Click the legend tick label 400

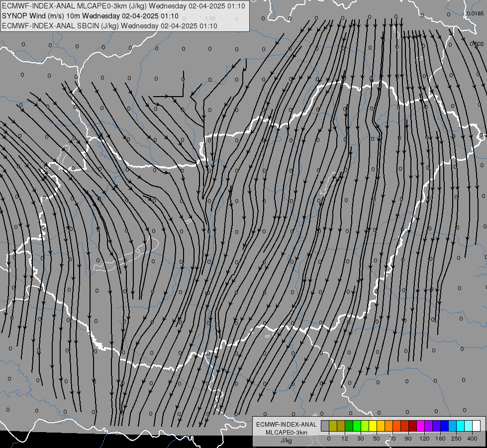tap(472, 439)
